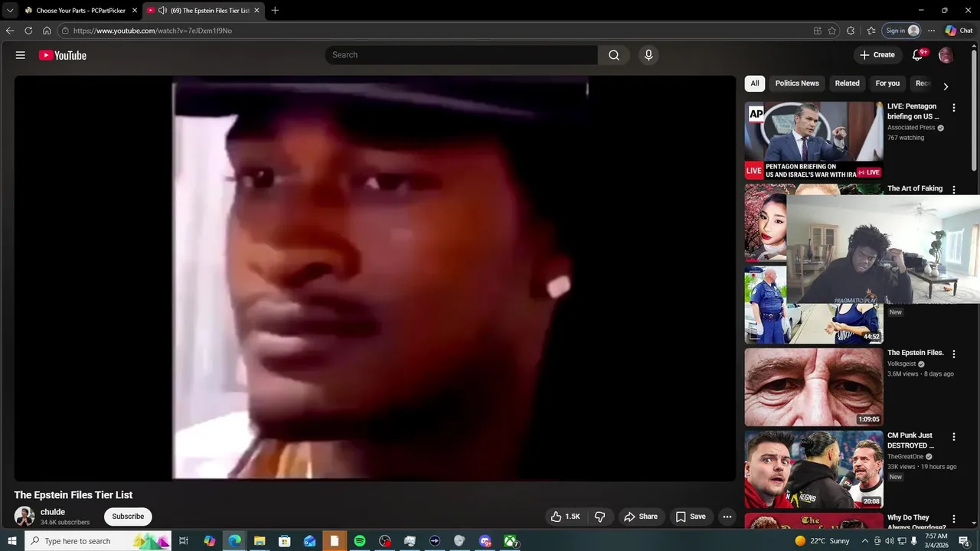Reload the page with refresh icon
Image resolution: width=980 pixels, height=551 pixels.
pos(28,31)
